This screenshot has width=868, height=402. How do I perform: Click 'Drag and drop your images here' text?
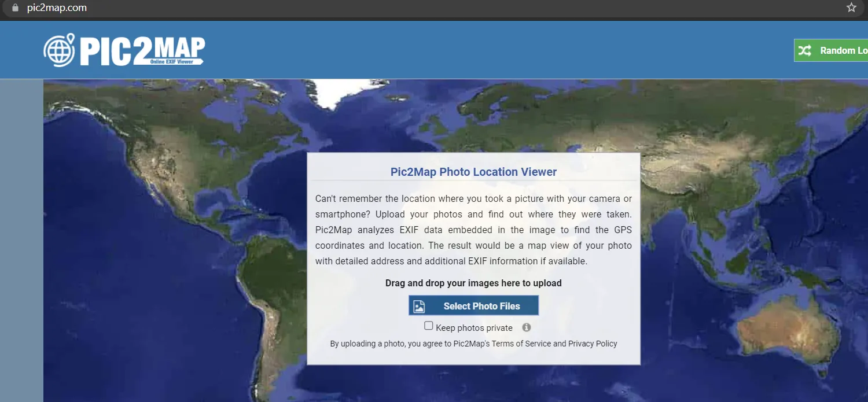pos(473,283)
